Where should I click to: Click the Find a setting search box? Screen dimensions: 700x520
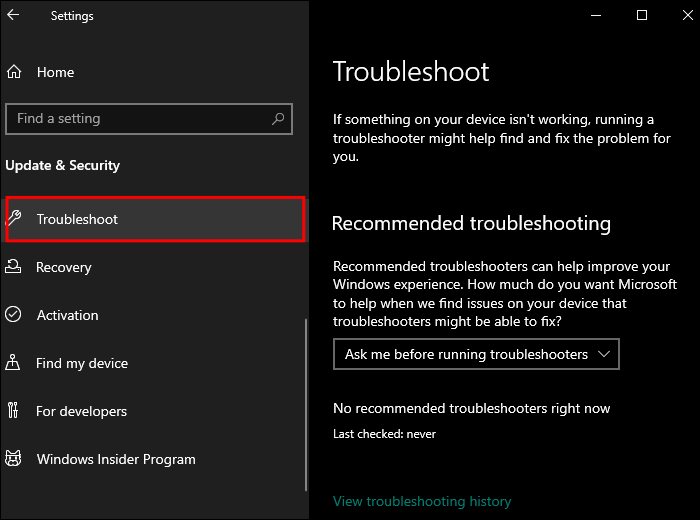[x=140, y=118]
